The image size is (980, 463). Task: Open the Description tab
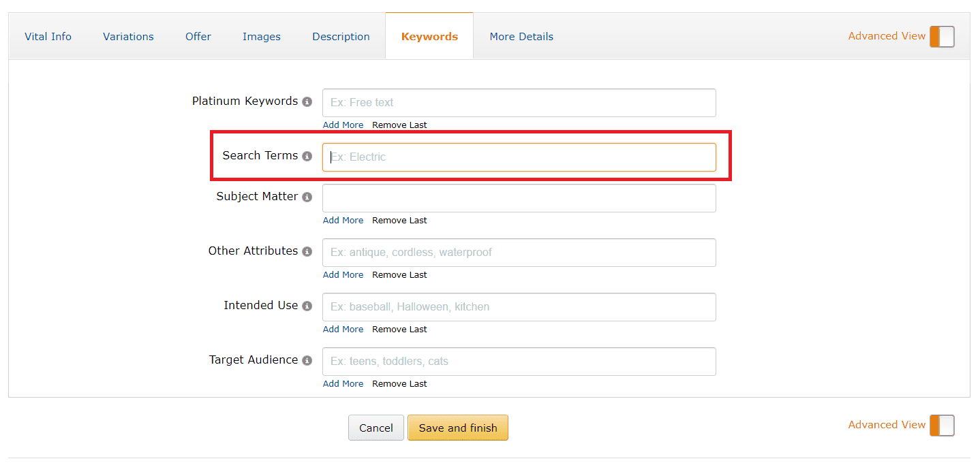coord(341,36)
